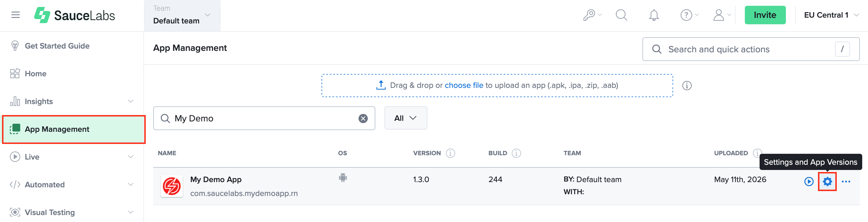Select App Management in sidebar
Viewport: 868px width, 222px height.
click(x=74, y=129)
